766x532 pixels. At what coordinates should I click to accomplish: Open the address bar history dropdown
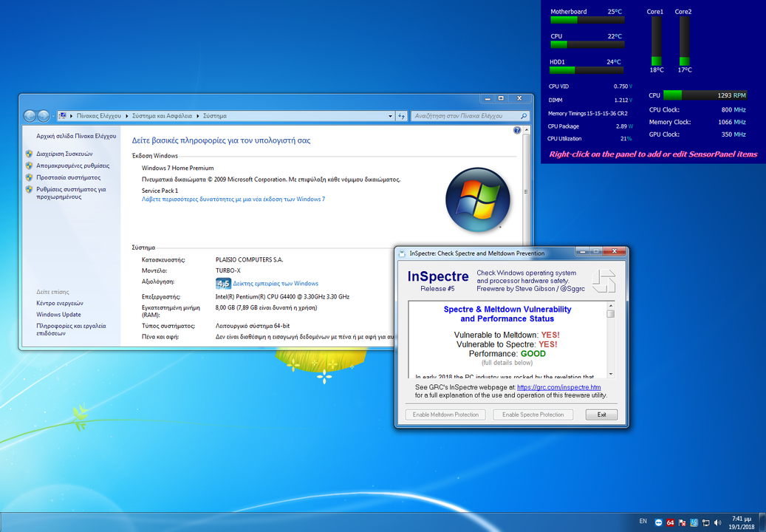390,116
